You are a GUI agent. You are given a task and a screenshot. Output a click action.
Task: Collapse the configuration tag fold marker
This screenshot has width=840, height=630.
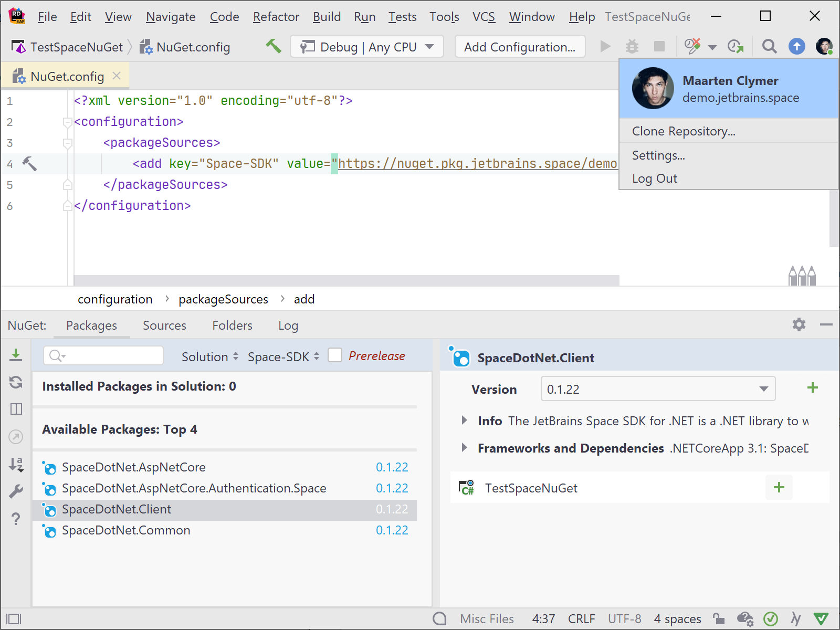coord(67,122)
